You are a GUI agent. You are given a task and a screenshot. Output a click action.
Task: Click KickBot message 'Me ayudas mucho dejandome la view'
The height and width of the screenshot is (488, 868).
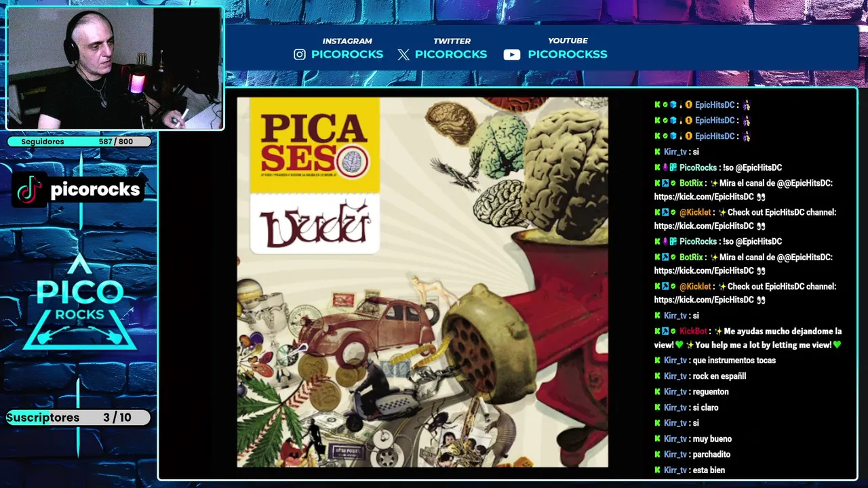pos(748,338)
